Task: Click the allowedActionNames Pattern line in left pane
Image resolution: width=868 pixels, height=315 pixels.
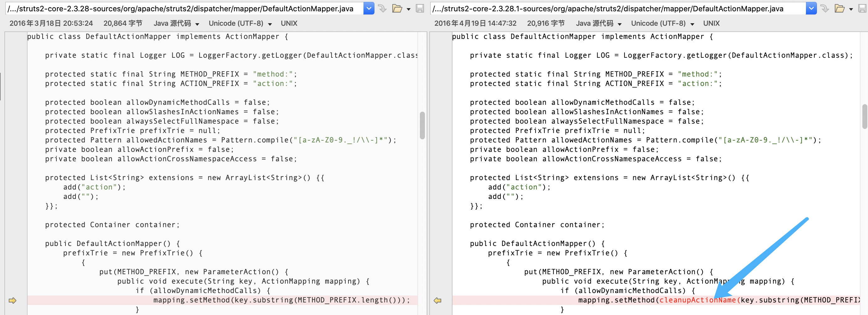Action: click(x=221, y=140)
